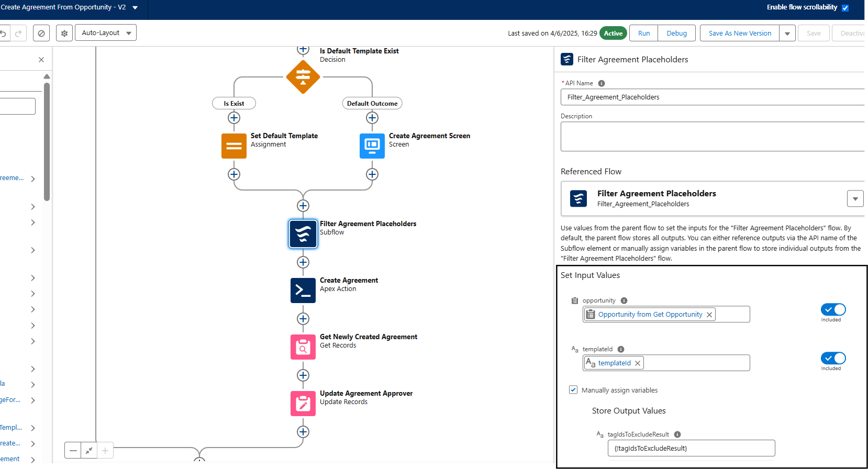Add element after Filter Agreement Placeholders subflow
868x469 pixels.
(x=303, y=262)
